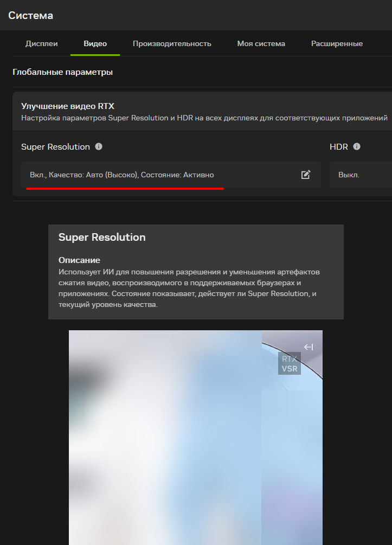Select the Видео tab
Viewport: 392px width, 545px height.
pos(95,44)
